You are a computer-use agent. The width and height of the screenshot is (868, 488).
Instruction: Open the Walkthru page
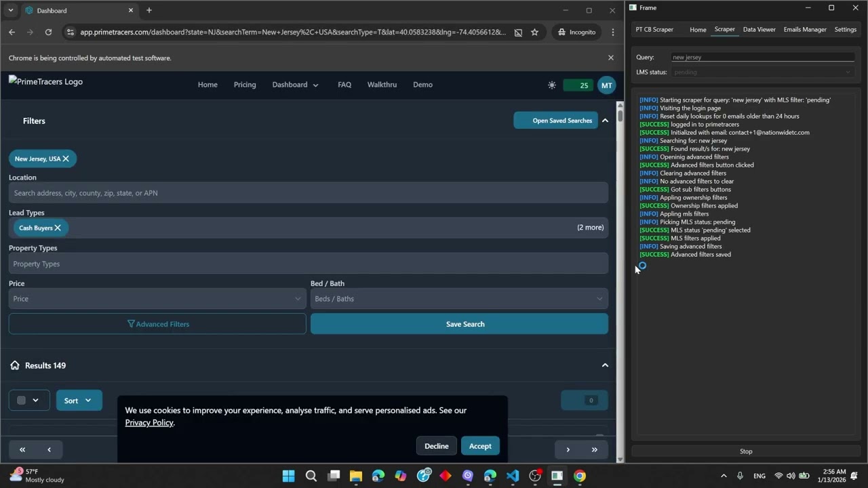382,85
